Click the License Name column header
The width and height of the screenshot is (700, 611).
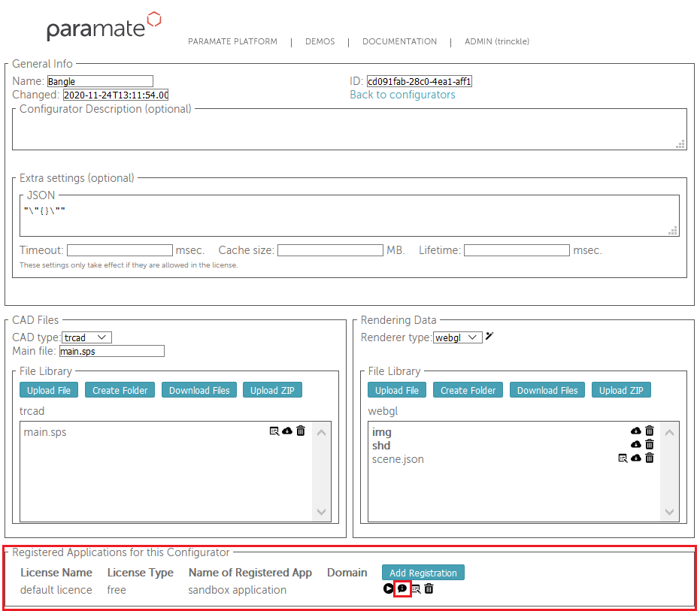pyautogui.click(x=56, y=572)
